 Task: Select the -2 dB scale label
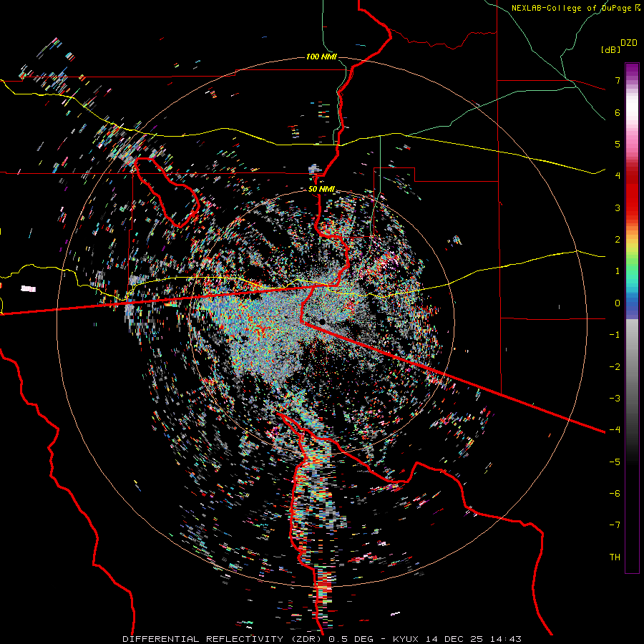[615, 367]
